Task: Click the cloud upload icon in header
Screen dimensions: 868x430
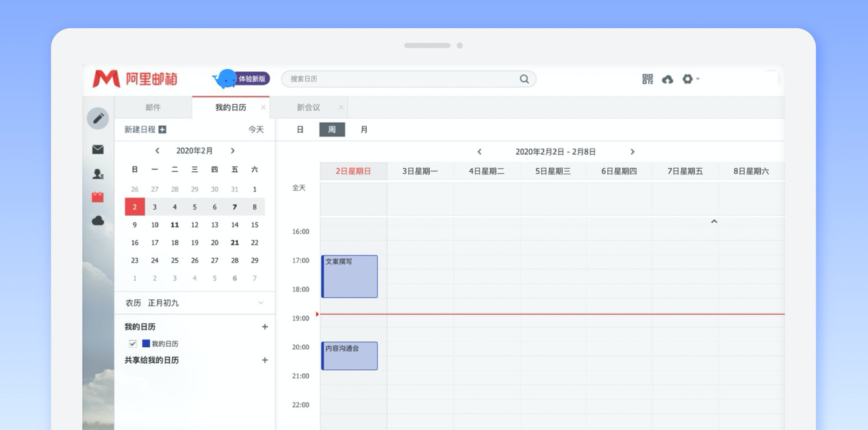Action: (667, 79)
